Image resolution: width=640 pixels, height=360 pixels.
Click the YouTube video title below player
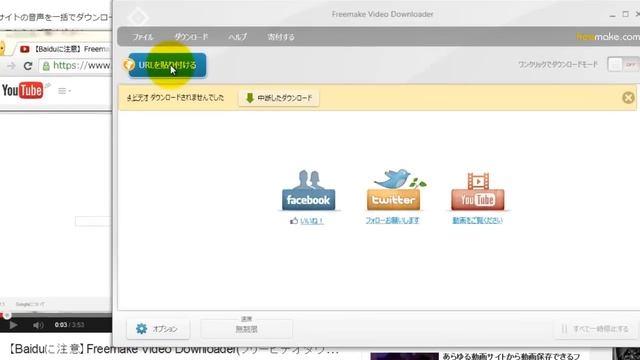(173, 349)
